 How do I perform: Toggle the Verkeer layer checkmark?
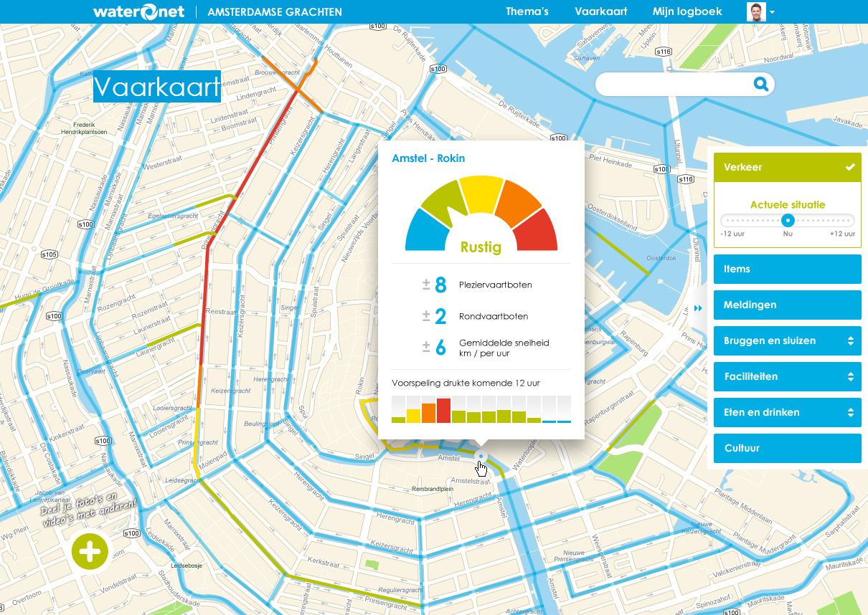[850, 167]
